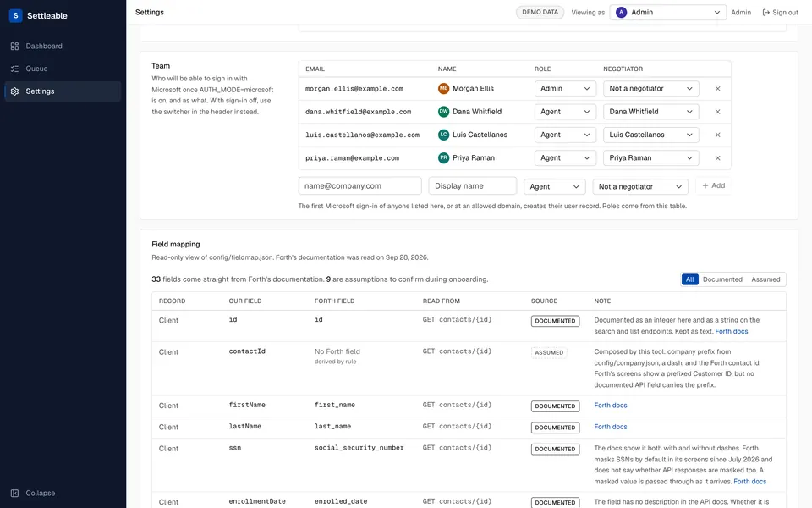Image resolution: width=812 pixels, height=508 pixels.
Task: Sign out of the app
Action: click(x=781, y=12)
